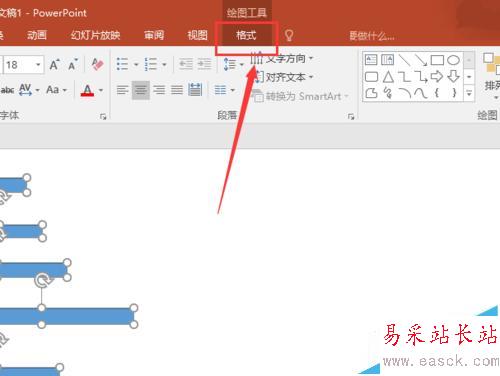
Task: Justify the paragraph text
Action: [x=177, y=90]
